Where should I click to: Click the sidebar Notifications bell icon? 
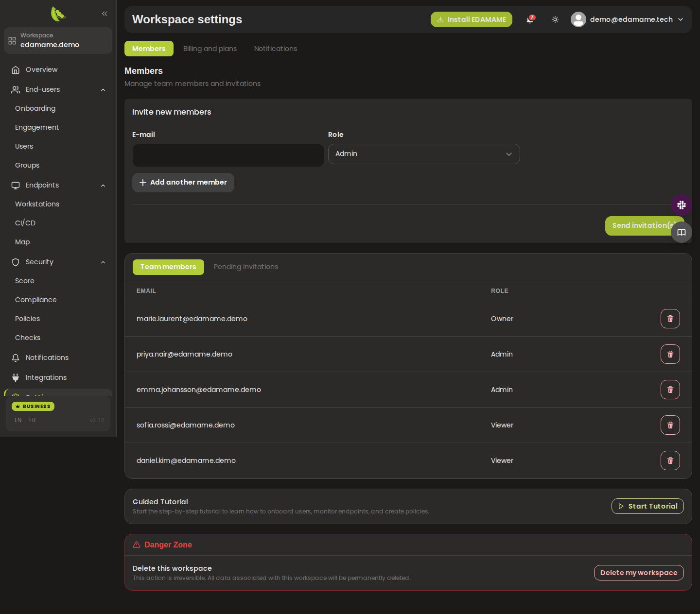tap(16, 358)
